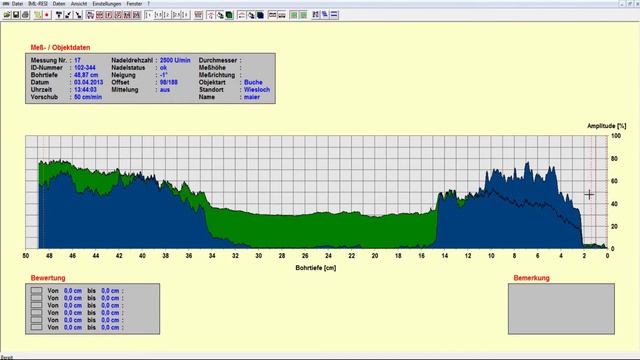Click the Durchmesser label in object data
Image resolution: width=640 pixels, height=360 pixels.
(x=218, y=60)
